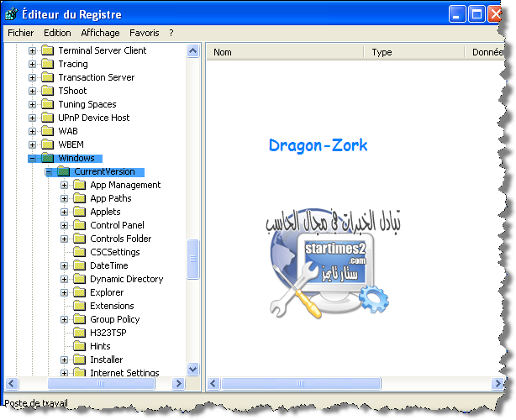Click the Control Panel folder icon
The height and width of the screenshot is (420, 516).
coord(79,225)
